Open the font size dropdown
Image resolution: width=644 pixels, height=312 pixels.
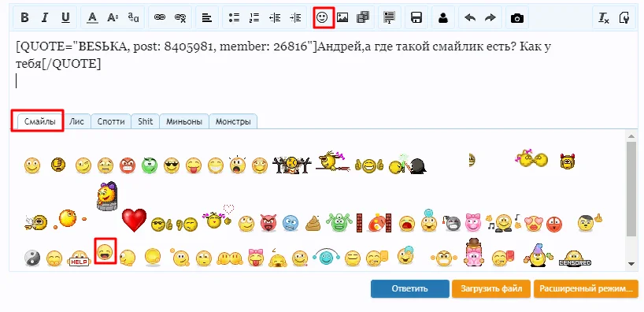tap(113, 17)
